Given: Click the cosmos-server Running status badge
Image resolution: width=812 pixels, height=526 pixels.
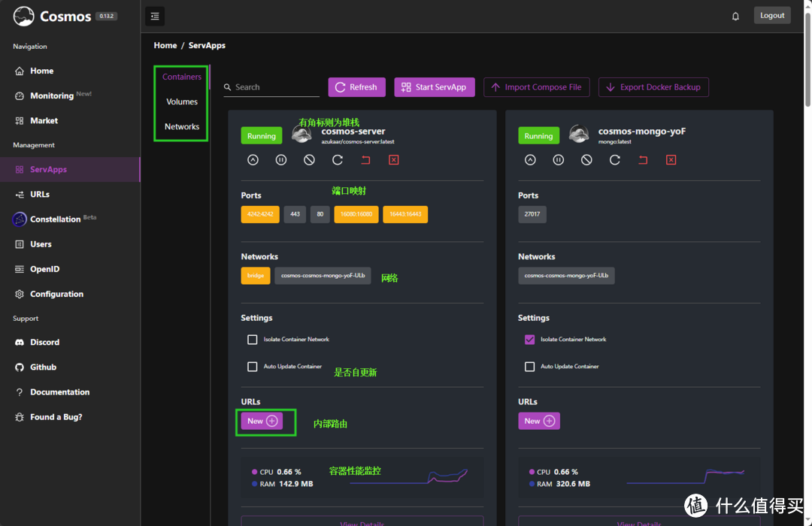Looking at the screenshot, I should pos(262,136).
